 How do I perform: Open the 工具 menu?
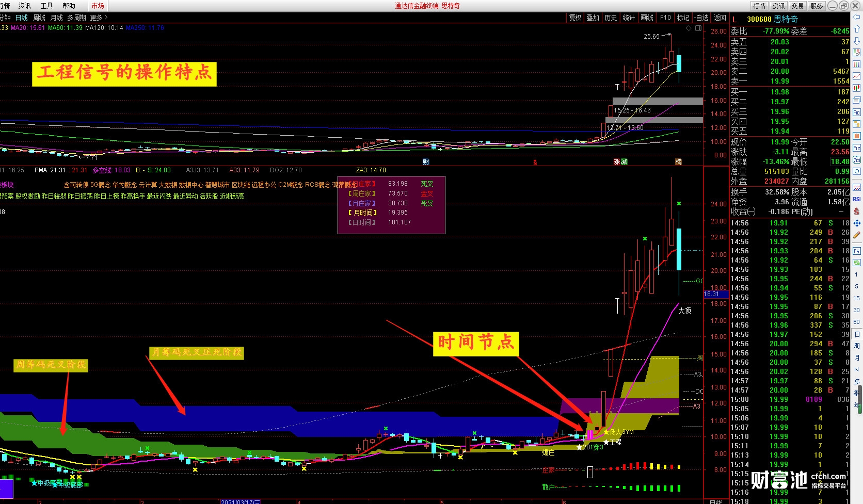46,6
